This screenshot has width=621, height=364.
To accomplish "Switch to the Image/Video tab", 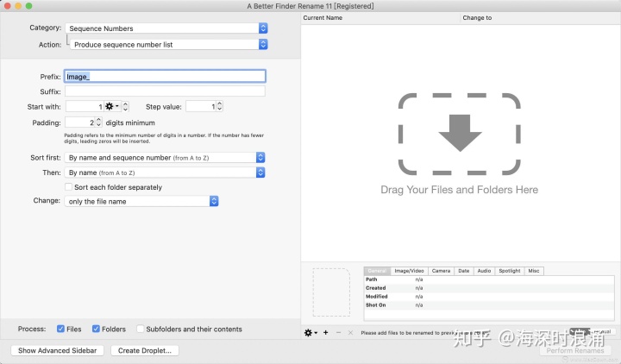I will point(409,271).
